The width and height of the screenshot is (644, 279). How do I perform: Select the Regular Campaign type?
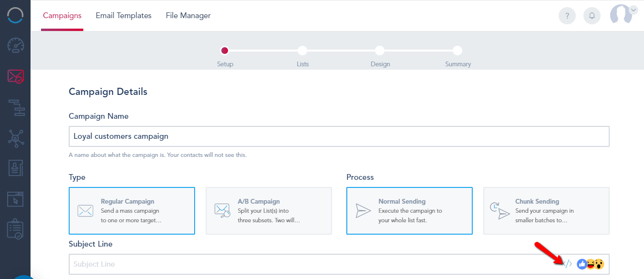(132, 211)
